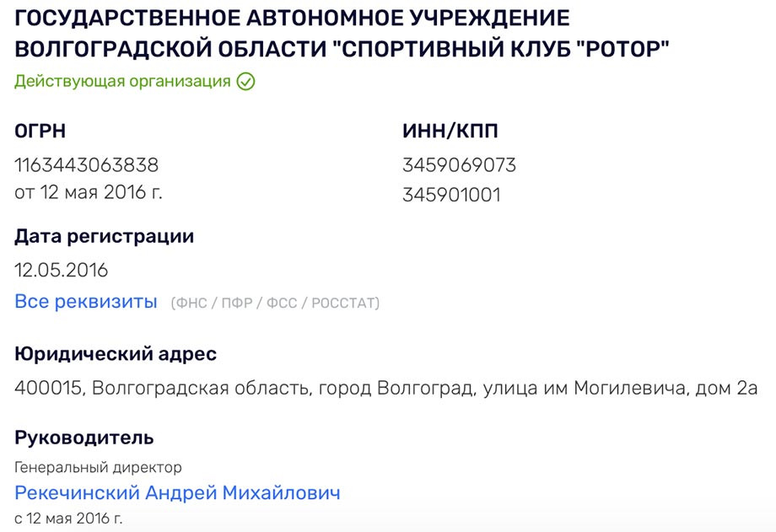776x532 pixels.
Task: Click the ОГРН number 1163443063838
Action: (87, 164)
